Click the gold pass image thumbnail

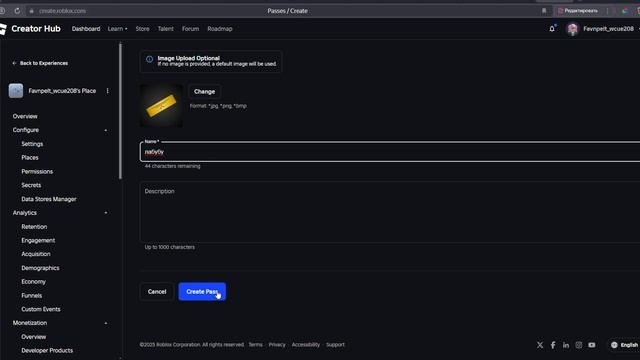(161, 105)
